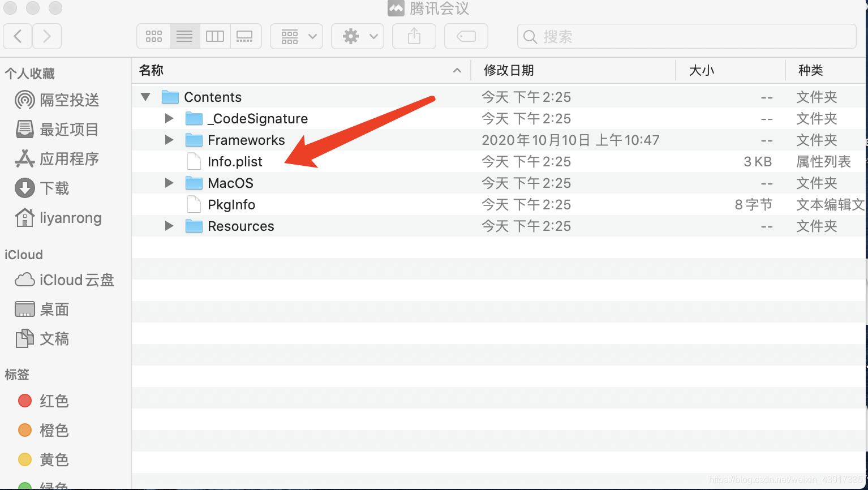The image size is (868, 490).
Task: Switch to icon grid view
Action: (153, 37)
